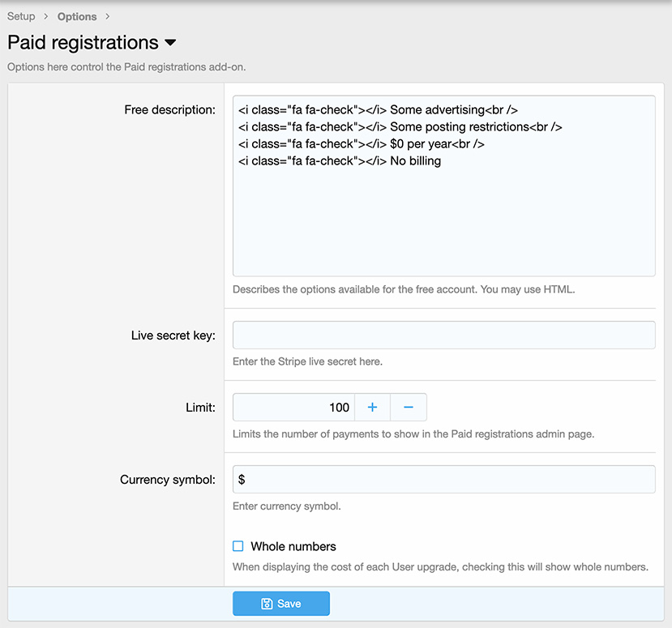
Task: Increase the Limit value with the plus icon
Action: (372, 407)
